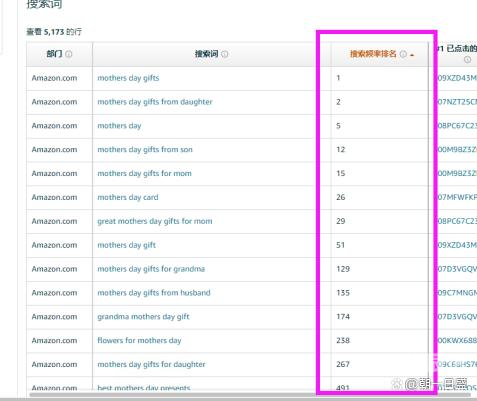Open 'mothers day gifts from daughter' link
Screen dimensions: 477x401
click(x=155, y=102)
